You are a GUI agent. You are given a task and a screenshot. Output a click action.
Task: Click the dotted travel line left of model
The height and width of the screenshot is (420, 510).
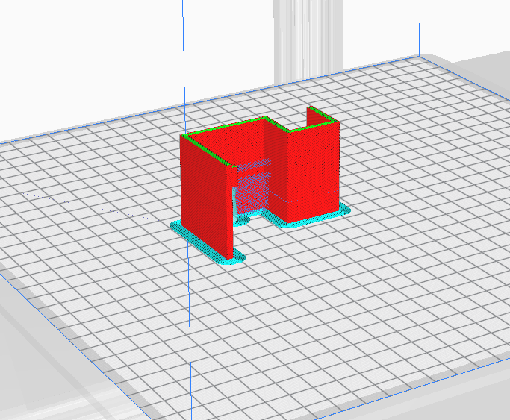pos(127,213)
